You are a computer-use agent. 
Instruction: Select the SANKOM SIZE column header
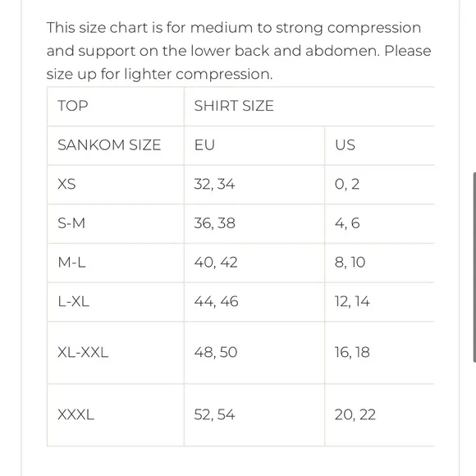pos(116,145)
